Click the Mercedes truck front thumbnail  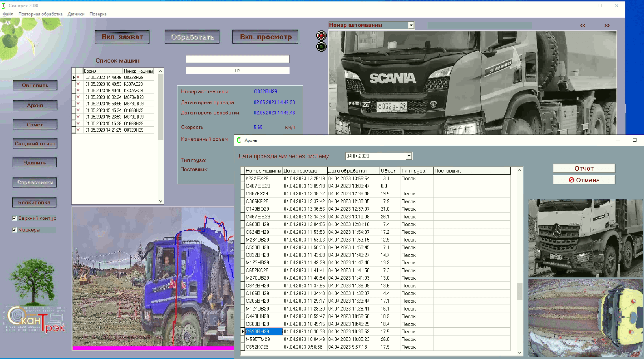pos(585,238)
